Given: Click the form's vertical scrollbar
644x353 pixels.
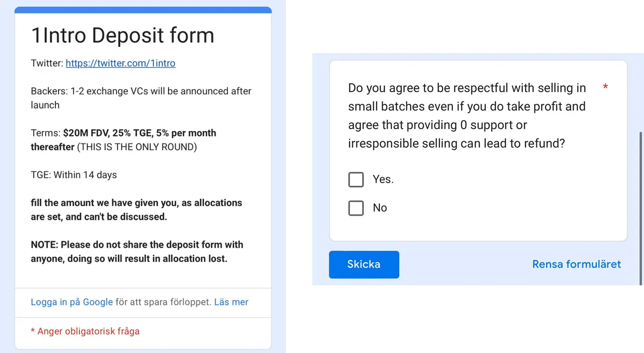Looking at the screenshot, I should tap(641, 207).
